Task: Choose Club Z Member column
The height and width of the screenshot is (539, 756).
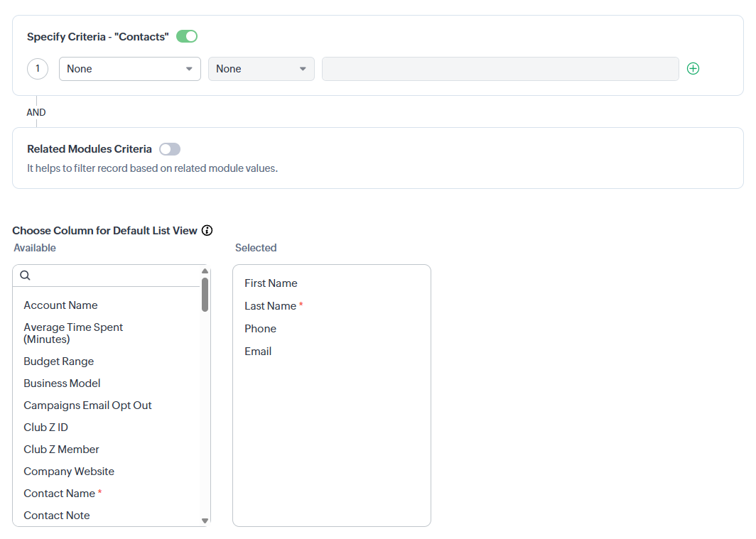Action: (x=61, y=450)
